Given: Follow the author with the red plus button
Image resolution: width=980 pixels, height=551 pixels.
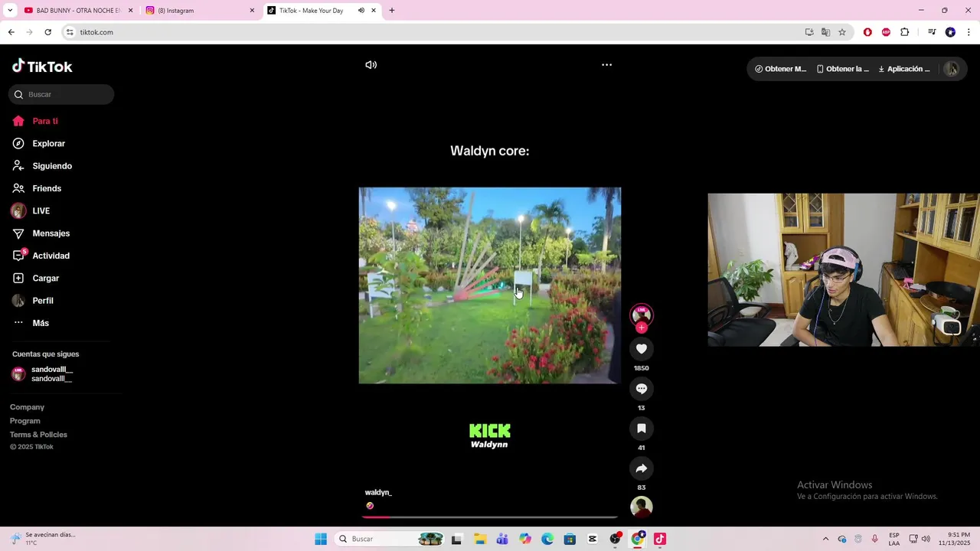Looking at the screenshot, I should 642,328.
